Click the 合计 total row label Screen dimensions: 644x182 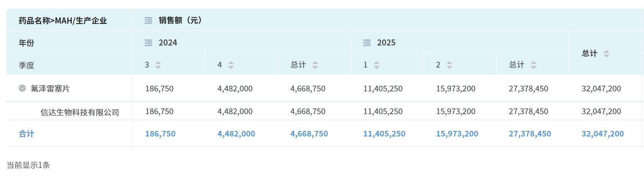[27, 134]
